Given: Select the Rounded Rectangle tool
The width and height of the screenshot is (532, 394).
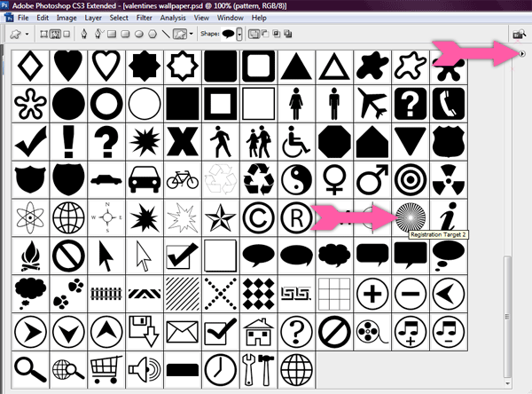Looking at the screenshot, I should tap(126, 34).
